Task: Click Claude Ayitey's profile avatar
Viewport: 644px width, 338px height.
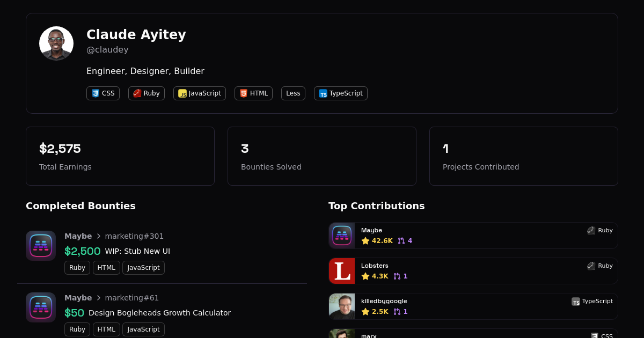Action: (x=56, y=43)
